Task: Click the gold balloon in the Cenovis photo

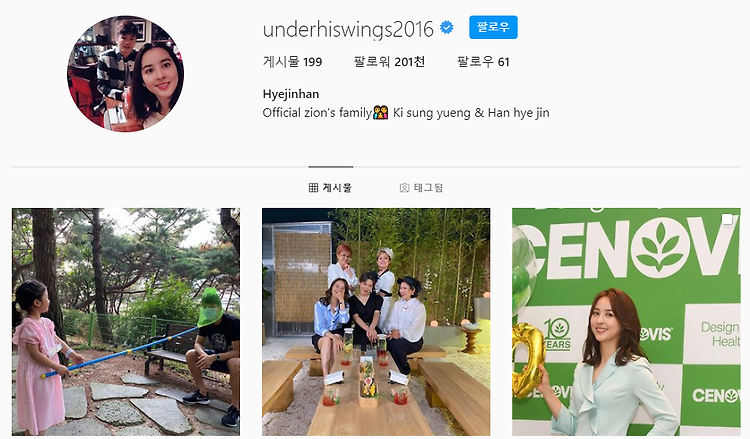Action: click(x=528, y=361)
